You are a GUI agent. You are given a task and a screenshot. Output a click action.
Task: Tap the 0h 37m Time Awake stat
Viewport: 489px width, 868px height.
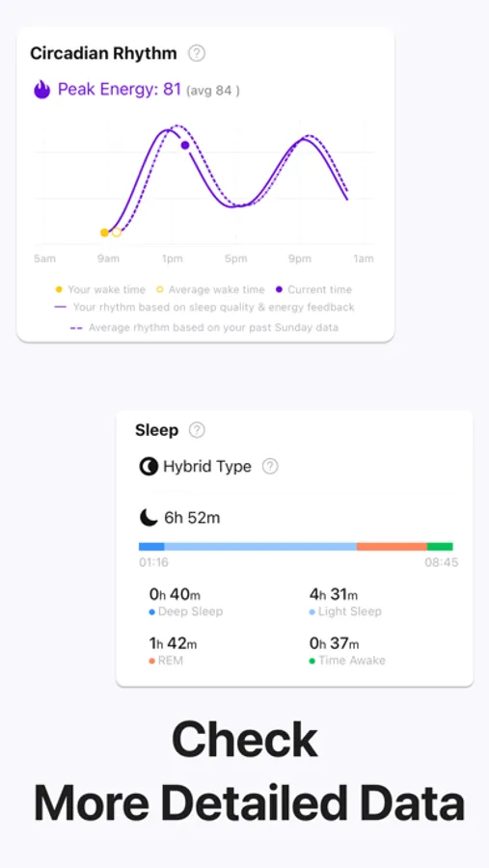point(334,644)
